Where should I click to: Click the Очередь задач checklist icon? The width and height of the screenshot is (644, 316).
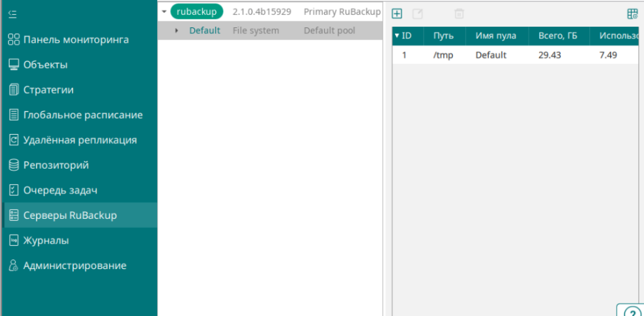[14, 190]
